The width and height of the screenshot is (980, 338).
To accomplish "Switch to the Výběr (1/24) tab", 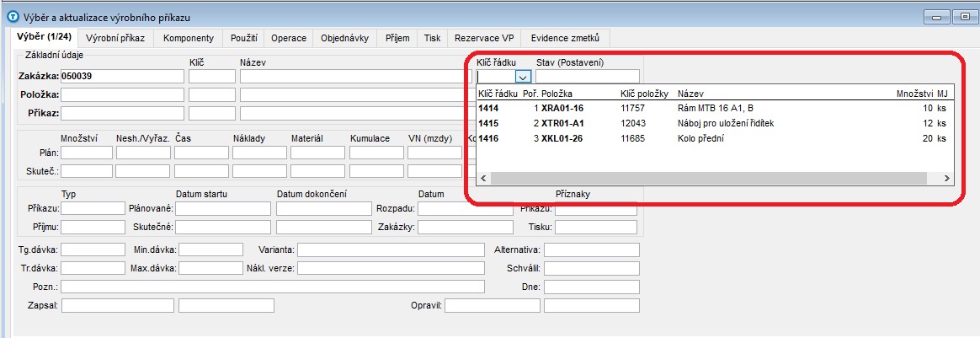I will [44, 38].
